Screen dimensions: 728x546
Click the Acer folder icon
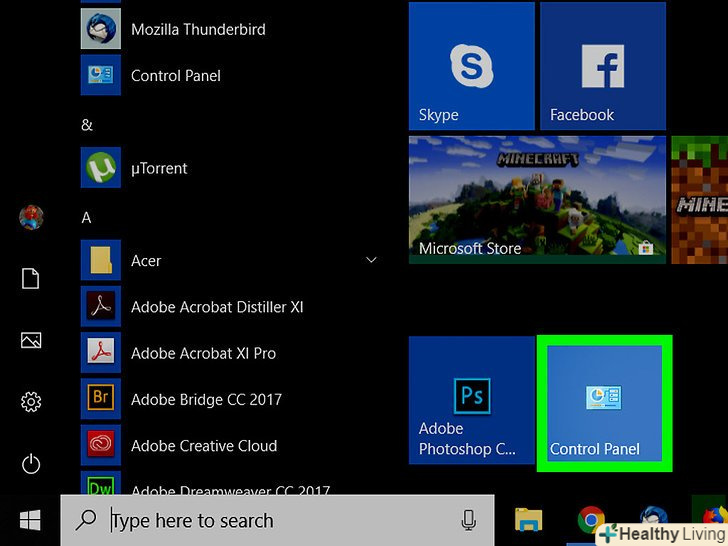click(101, 260)
